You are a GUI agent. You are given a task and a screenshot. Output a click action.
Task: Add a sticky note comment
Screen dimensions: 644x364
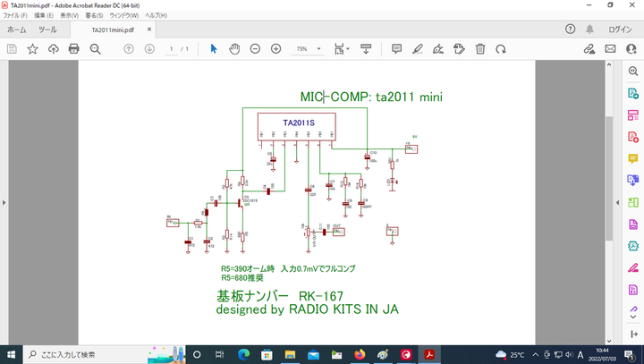(x=396, y=48)
